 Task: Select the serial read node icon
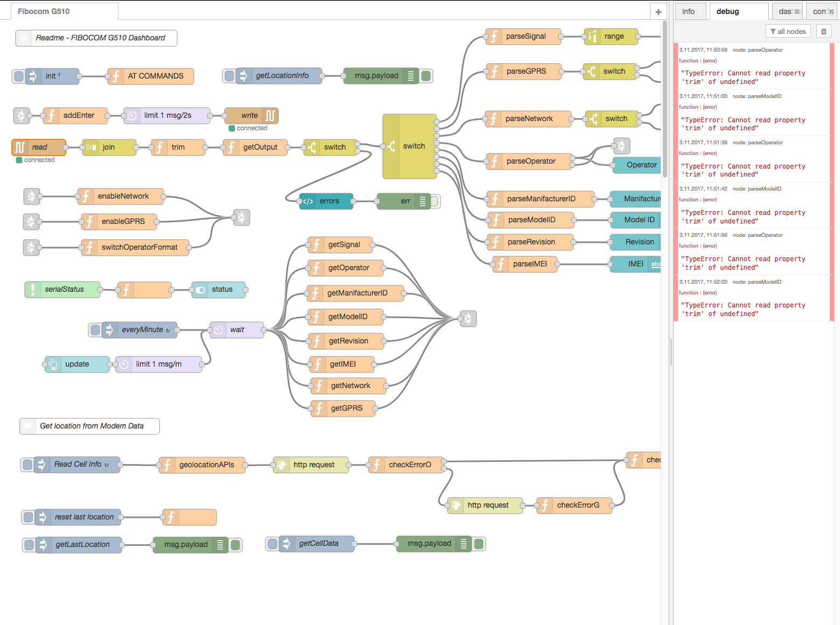[x=20, y=148]
